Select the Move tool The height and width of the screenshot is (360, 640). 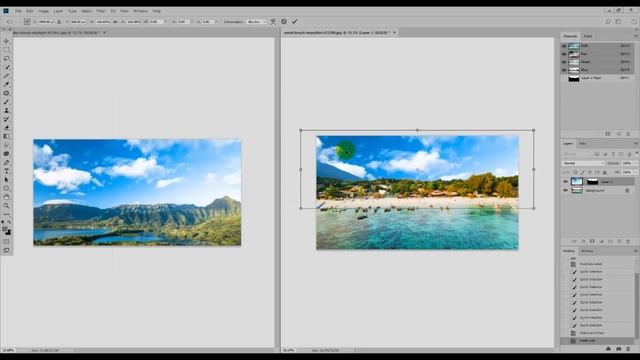6,41
